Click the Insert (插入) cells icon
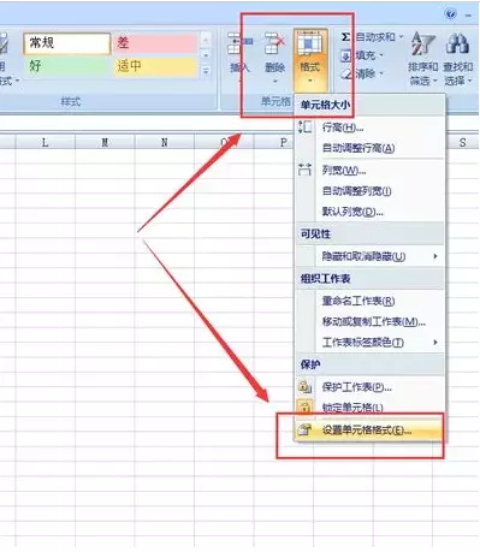This screenshot has height=552, width=480. tap(240, 44)
